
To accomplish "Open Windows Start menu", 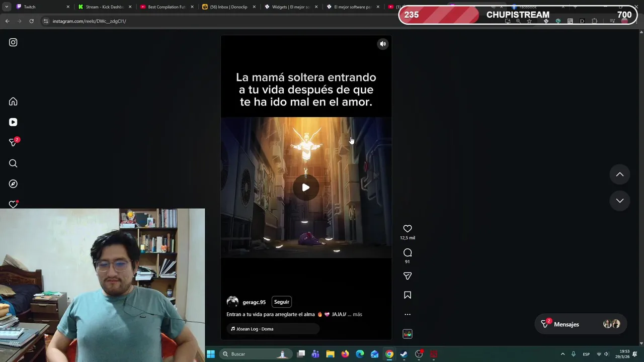I will [211, 354].
